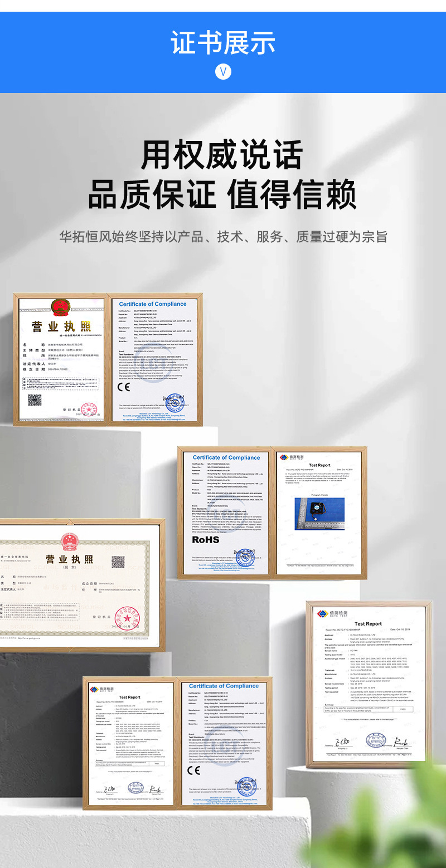Click the QR code on the vertical 营业执照

point(35,400)
